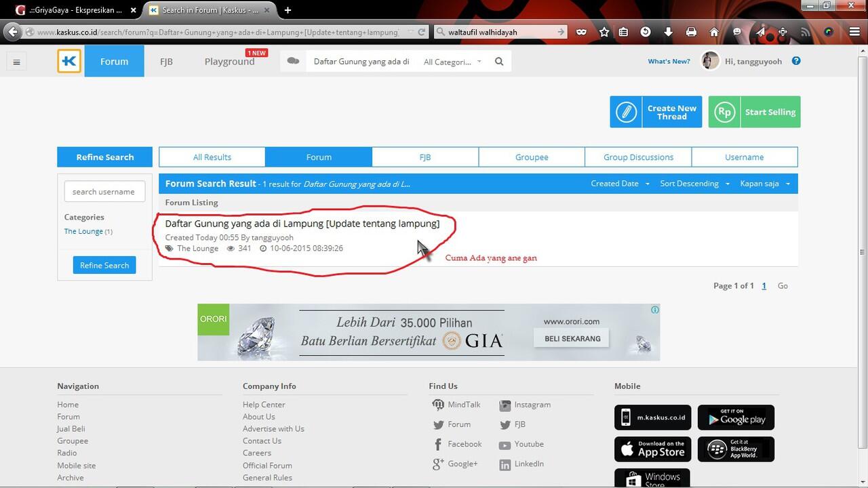This screenshot has height=488, width=868.
Task: Click BELI SEKARANG in the Orori ad
Action: click(572, 338)
